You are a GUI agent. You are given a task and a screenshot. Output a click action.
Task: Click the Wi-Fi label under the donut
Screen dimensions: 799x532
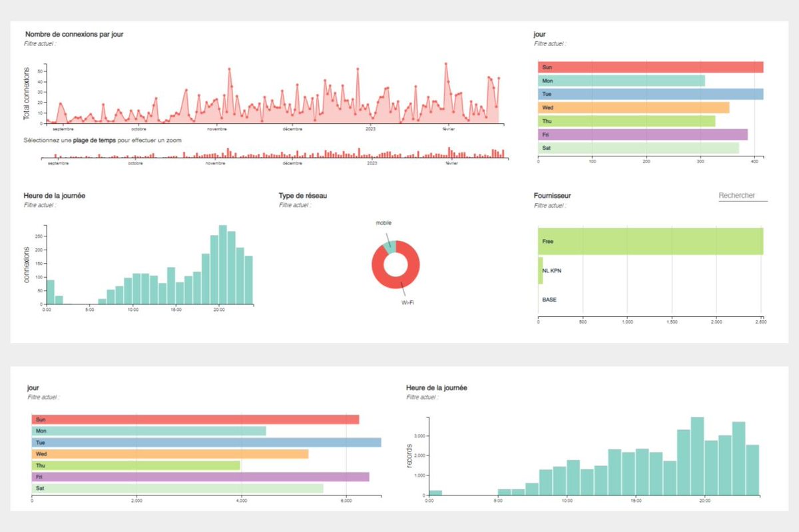[x=408, y=302]
